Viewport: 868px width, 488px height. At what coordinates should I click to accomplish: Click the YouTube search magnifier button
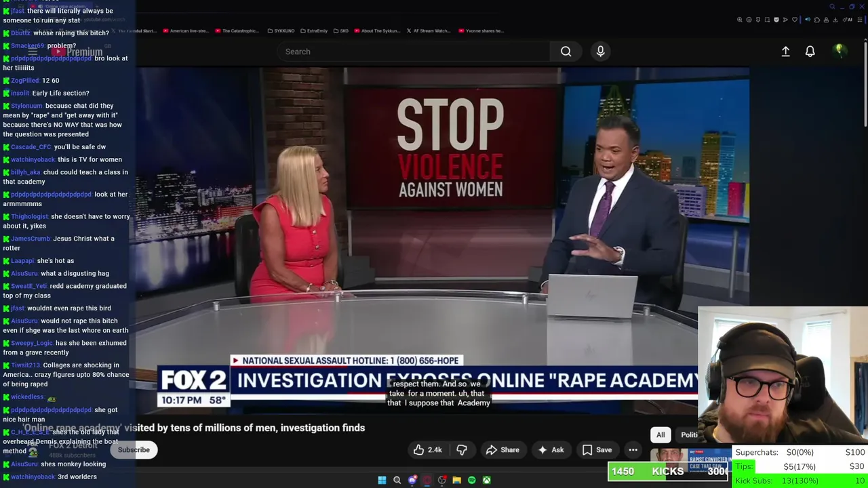pos(566,52)
